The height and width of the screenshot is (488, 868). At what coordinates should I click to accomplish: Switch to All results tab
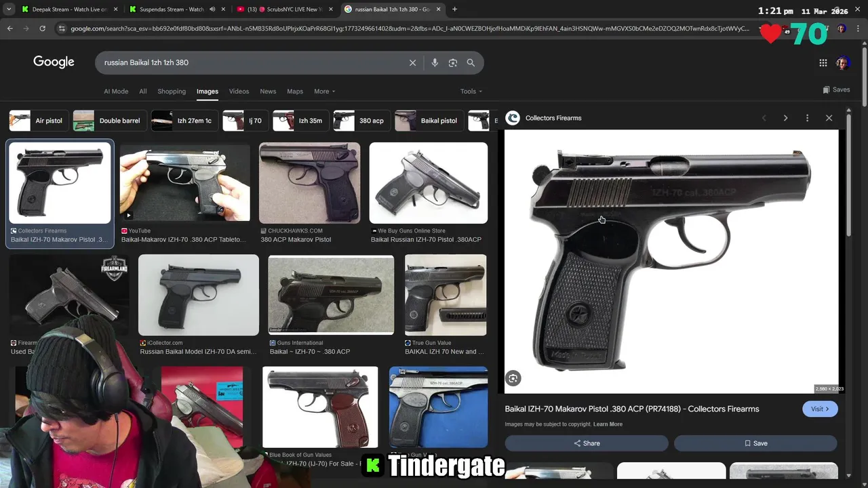click(x=143, y=91)
